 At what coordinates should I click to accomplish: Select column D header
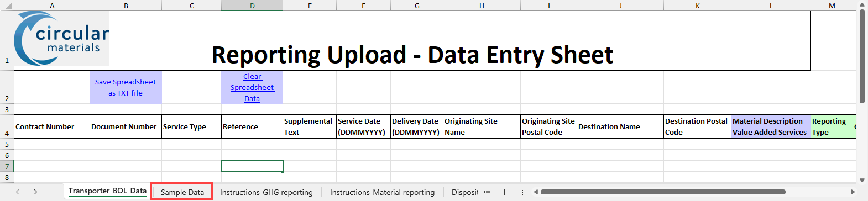tap(252, 6)
